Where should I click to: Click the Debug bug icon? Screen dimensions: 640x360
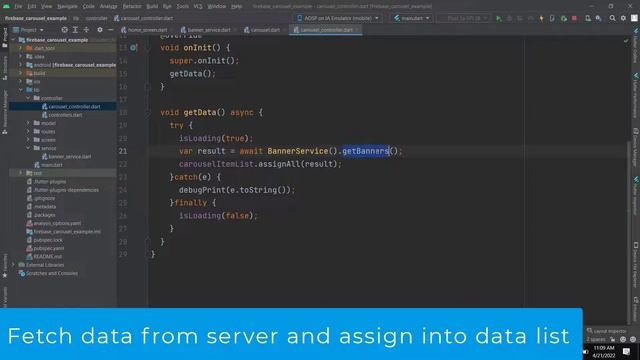[509, 18]
